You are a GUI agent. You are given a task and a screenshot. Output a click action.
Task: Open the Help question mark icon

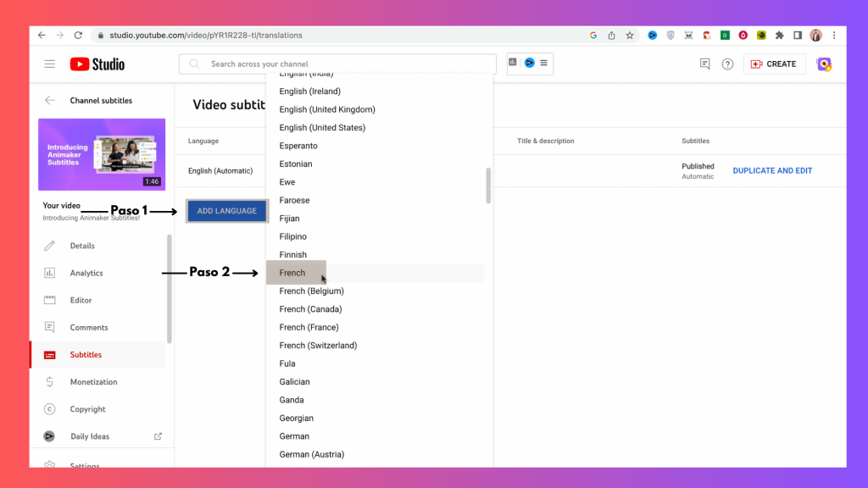727,64
